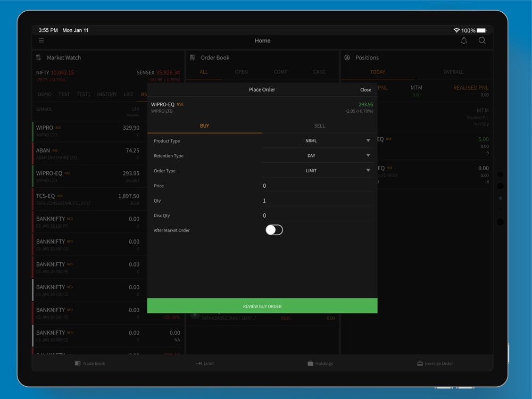Select BANKNIFTY 03 JAN 19 700 CE row
This screenshot has width=532, height=399.
[x=89, y=290]
